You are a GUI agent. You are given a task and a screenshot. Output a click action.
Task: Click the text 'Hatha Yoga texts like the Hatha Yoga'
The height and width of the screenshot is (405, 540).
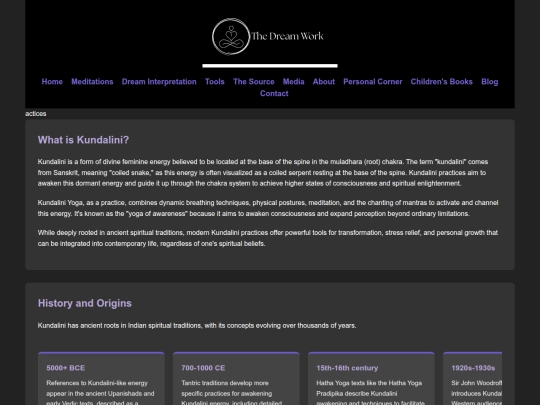point(369,383)
